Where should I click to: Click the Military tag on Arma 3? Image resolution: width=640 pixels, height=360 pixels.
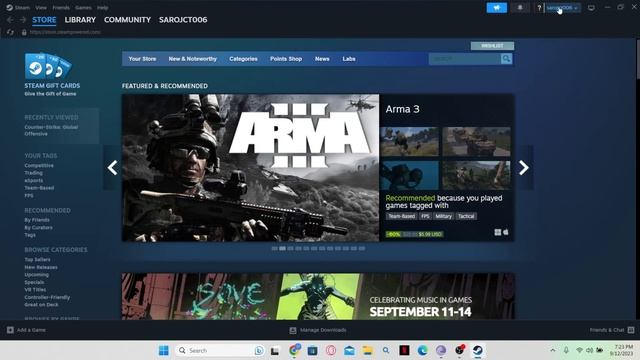tap(443, 216)
